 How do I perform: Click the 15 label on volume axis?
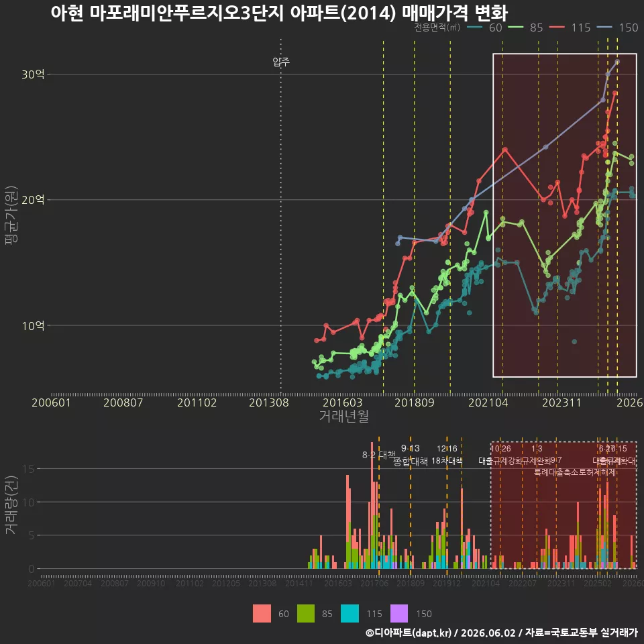pyautogui.click(x=28, y=469)
